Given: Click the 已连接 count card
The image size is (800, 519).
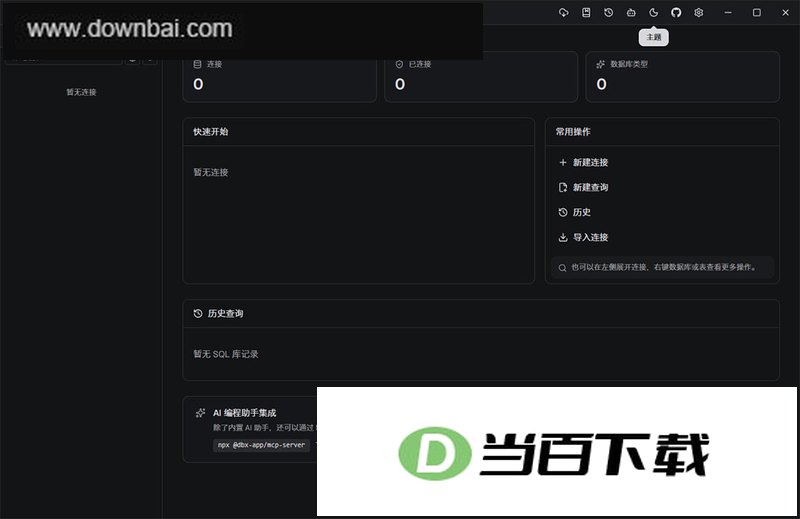Looking at the screenshot, I should click(481, 77).
